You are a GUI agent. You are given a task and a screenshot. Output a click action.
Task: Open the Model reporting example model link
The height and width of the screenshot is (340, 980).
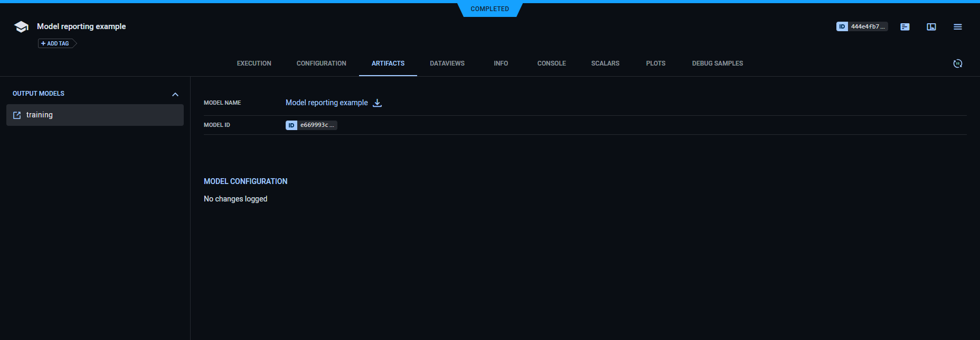tap(326, 103)
